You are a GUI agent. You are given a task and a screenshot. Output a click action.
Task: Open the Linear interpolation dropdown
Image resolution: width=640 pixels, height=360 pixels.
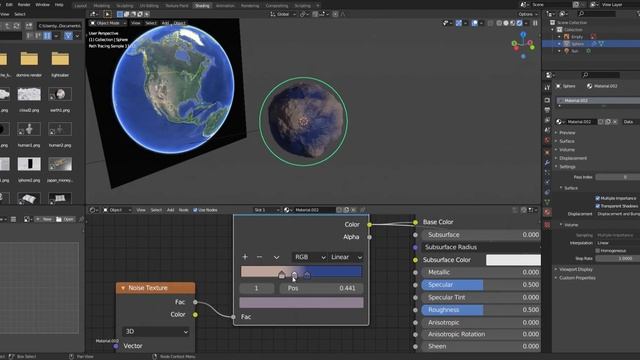click(346, 257)
